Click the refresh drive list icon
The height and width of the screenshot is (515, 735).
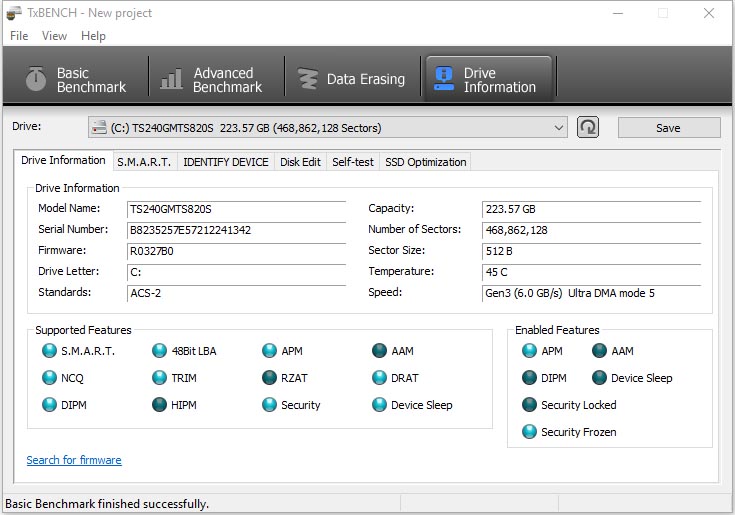[x=588, y=127]
